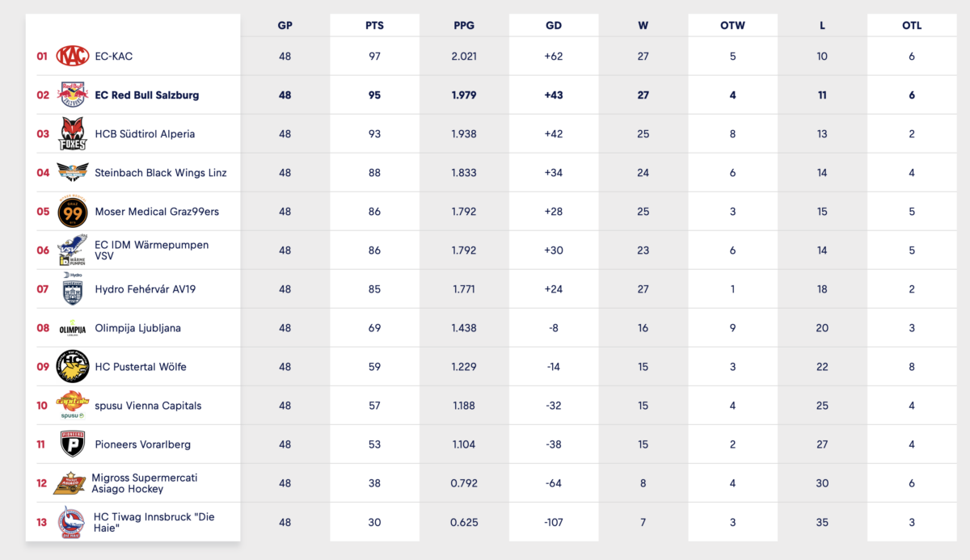The height and width of the screenshot is (560, 970).
Task: Click the OTL column header
Action: 912,25
